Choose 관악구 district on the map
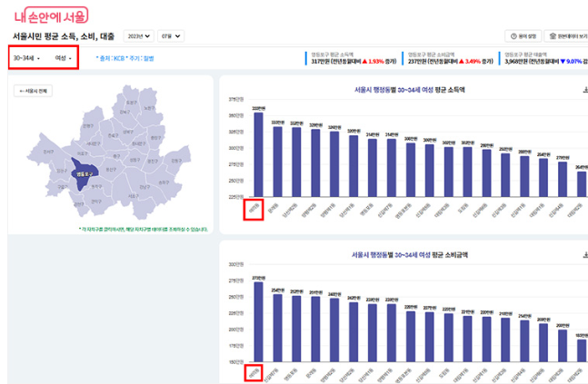The width and height of the screenshot is (588, 384). click(96, 202)
